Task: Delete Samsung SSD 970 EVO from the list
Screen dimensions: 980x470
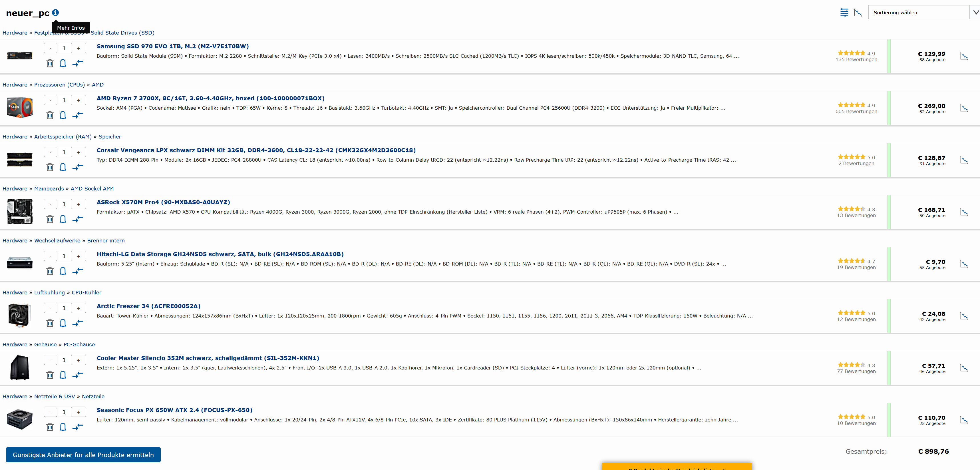Action: pyautogui.click(x=50, y=63)
